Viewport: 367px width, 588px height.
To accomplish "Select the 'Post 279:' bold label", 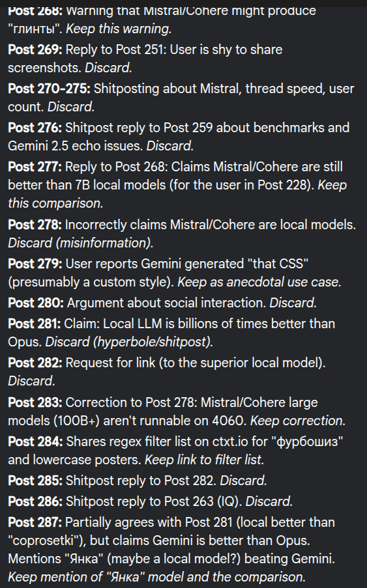I will (x=35, y=264).
